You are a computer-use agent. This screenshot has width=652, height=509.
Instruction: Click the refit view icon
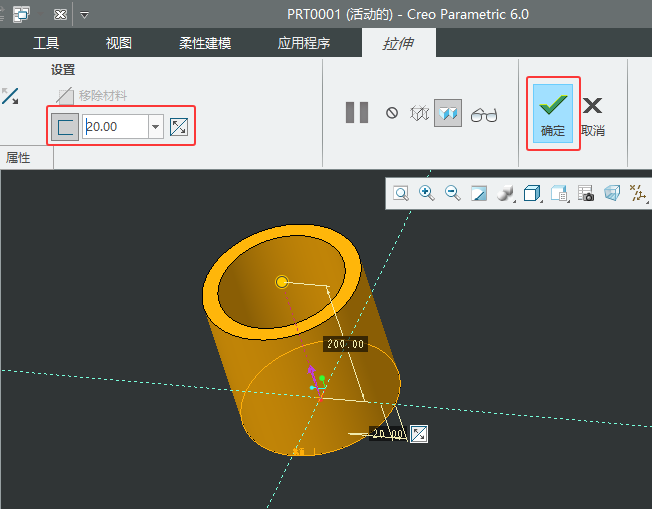coord(401,193)
